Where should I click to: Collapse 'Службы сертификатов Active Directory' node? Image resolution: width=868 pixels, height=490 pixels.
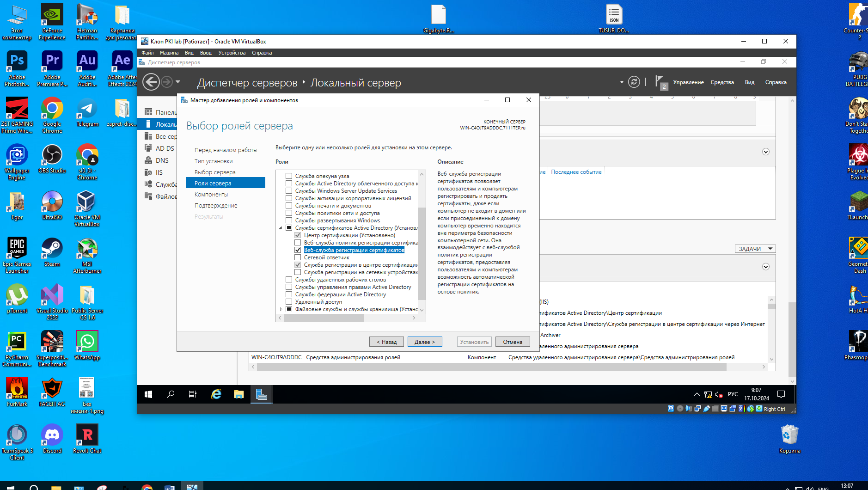click(280, 228)
